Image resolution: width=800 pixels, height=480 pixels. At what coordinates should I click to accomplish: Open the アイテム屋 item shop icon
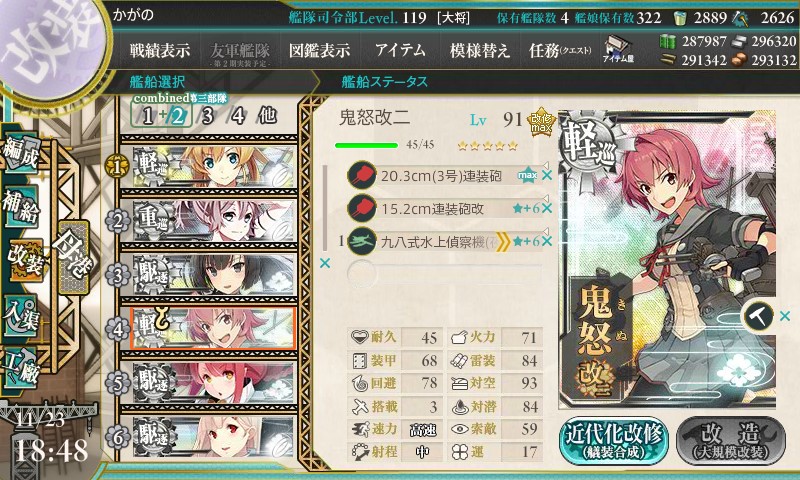[617, 50]
